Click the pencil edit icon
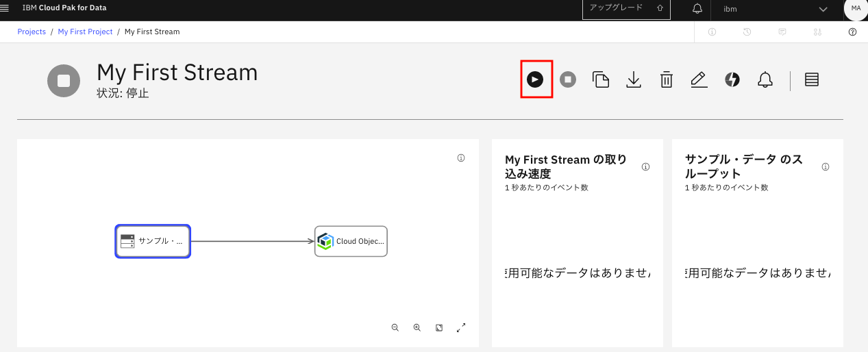This screenshot has height=352, width=868. 699,79
